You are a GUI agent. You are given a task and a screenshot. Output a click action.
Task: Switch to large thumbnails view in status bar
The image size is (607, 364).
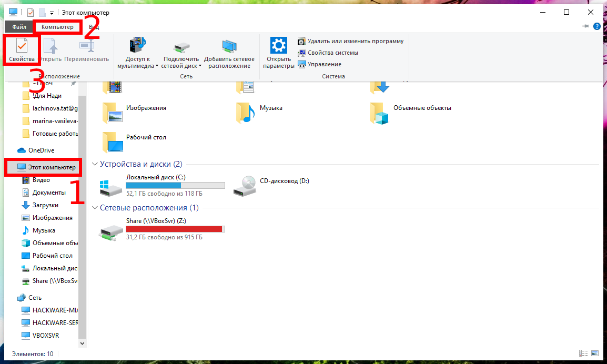pos(595,353)
